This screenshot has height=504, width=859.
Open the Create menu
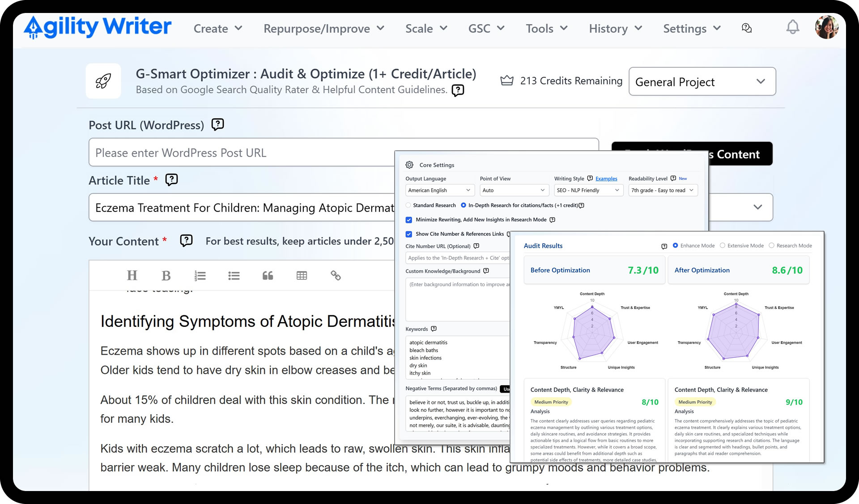click(218, 29)
